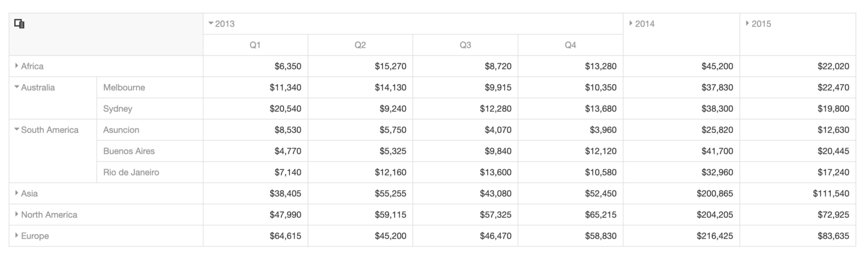Collapse the Australia row group
Viewport: 868px width, 257px height.
(18, 88)
